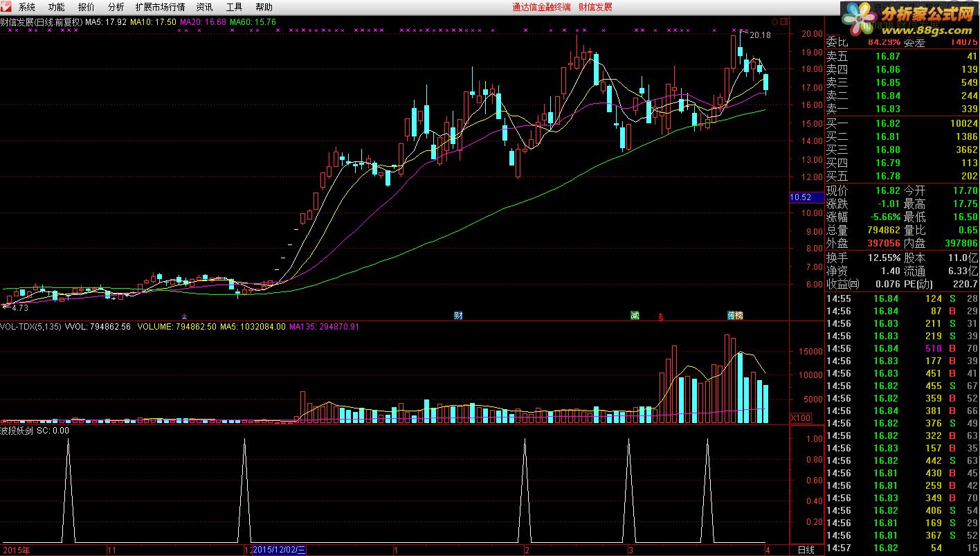Open the 工具 menu
The image size is (980, 556).
coord(234,8)
